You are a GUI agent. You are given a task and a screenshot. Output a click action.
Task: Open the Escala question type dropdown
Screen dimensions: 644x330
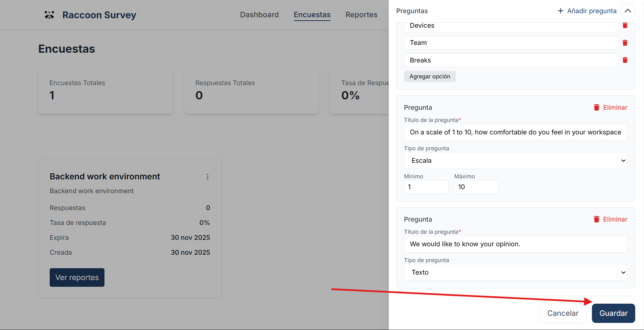[515, 160]
